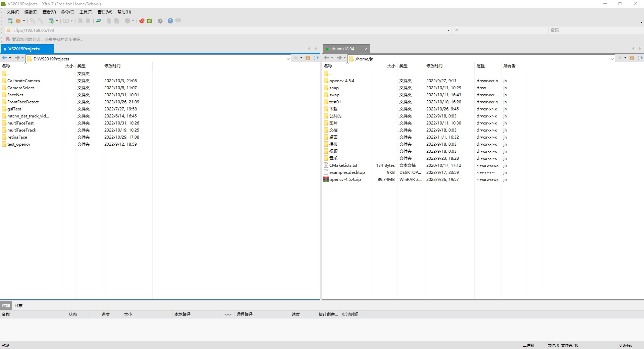Expand dropdown beside session properties icon
Image resolution: width=644 pixels, height=349 pixels.
57,21
